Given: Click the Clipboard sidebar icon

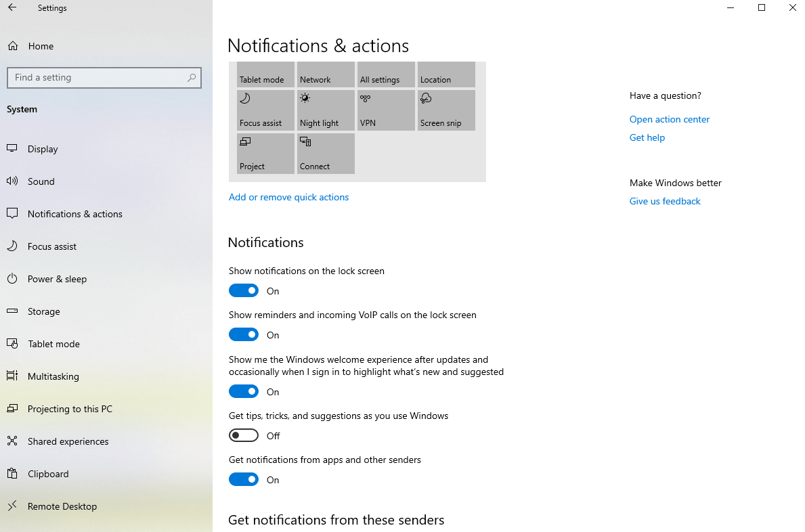Looking at the screenshot, I should 12,474.
